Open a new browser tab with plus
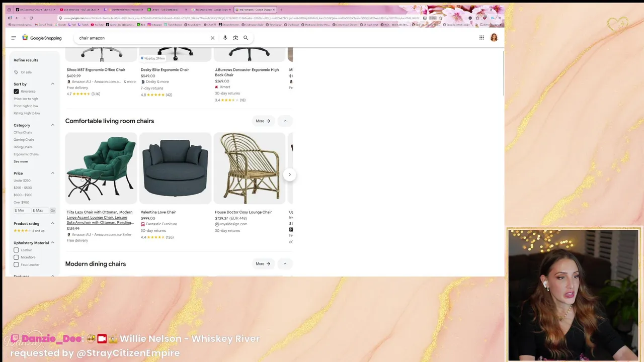This screenshot has width=644, height=362. pyautogui.click(x=281, y=10)
